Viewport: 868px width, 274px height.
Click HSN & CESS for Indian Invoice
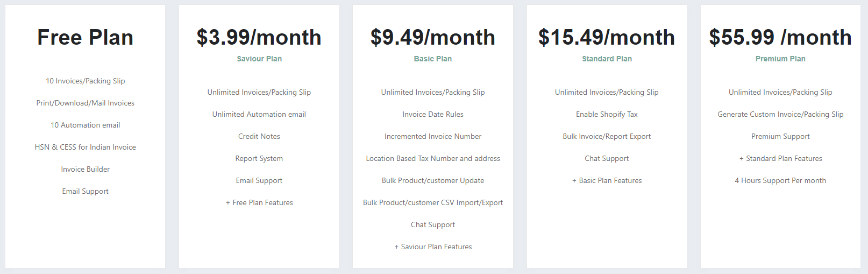click(x=85, y=147)
